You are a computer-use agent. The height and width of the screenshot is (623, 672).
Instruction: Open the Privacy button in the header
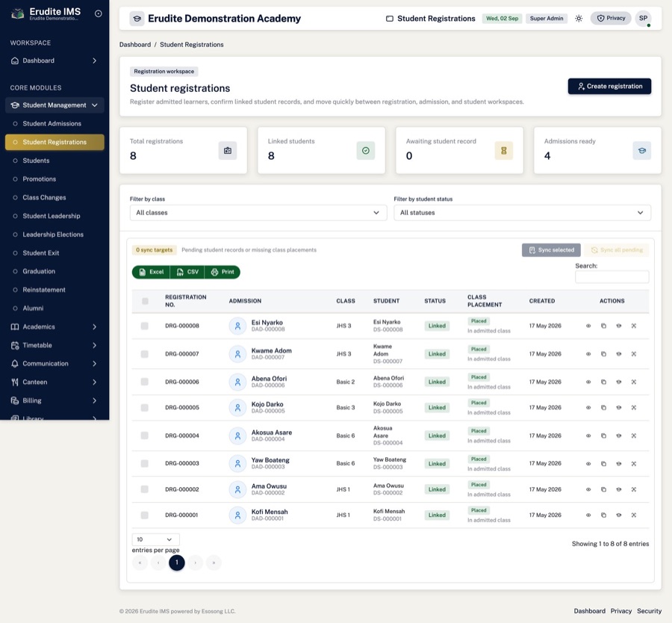[x=611, y=19]
